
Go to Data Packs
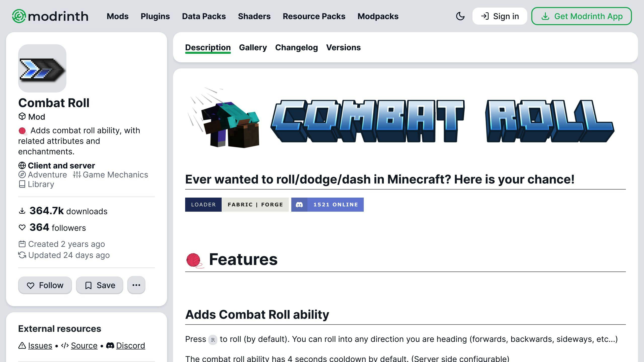204,16
